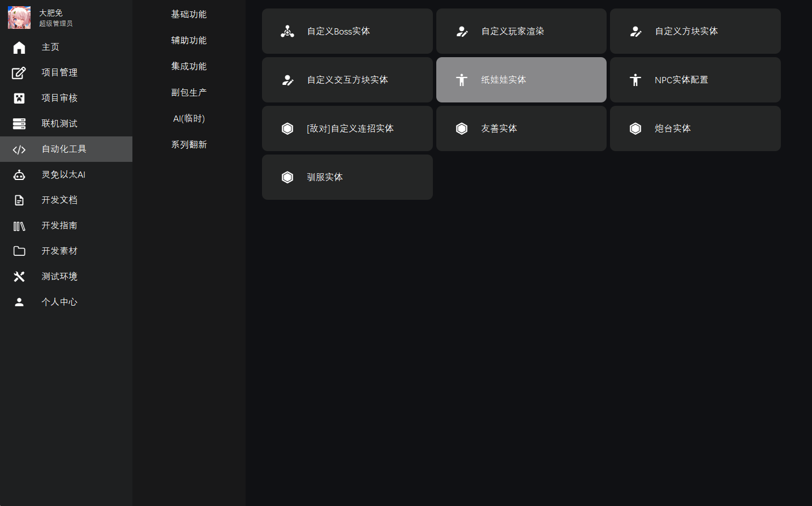Click the person icon for 个人中心
Screen dimensions: 812x506
[x=19, y=302]
